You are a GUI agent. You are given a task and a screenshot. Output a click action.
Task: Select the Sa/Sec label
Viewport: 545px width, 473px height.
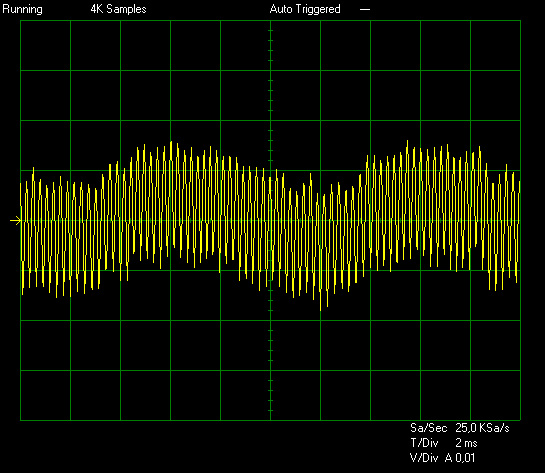pyautogui.click(x=429, y=428)
